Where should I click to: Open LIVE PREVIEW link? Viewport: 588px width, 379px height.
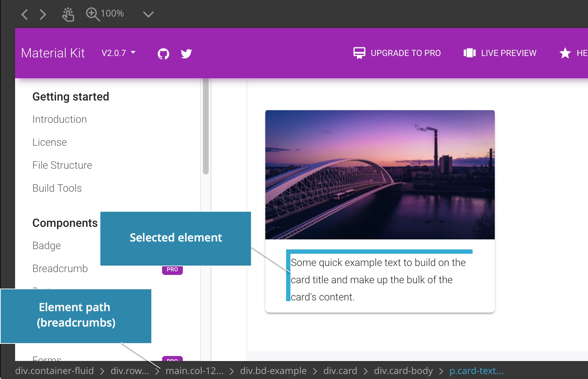click(x=509, y=53)
